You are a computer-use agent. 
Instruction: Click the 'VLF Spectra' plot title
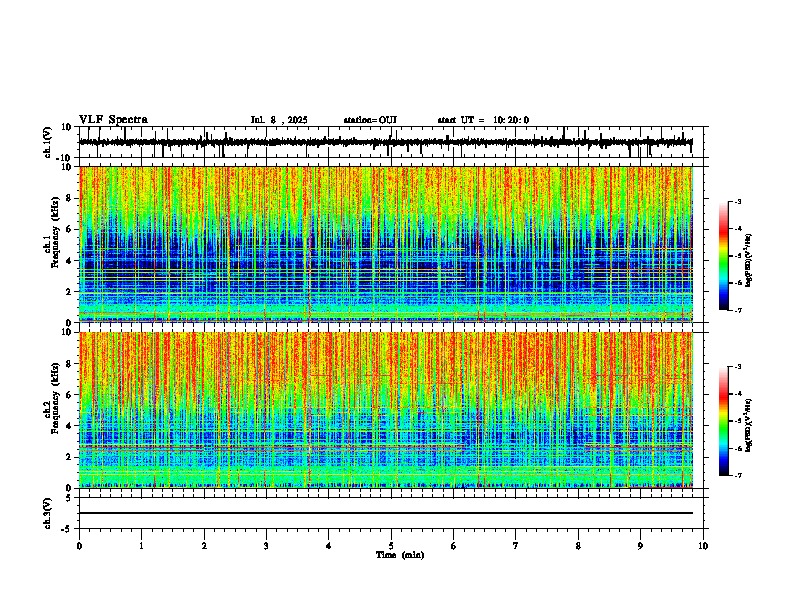pyautogui.click(x=113, y=120)
